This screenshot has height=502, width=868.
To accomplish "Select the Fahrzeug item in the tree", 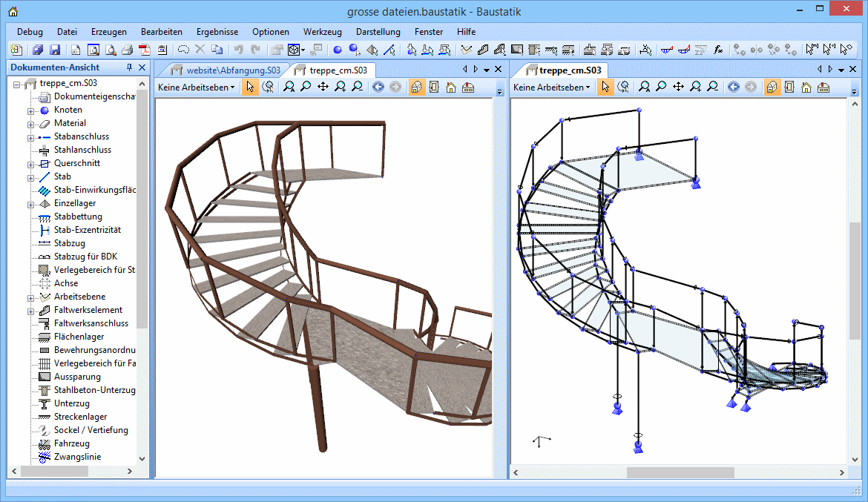I will pyautogui.click(x=73, y=443).
